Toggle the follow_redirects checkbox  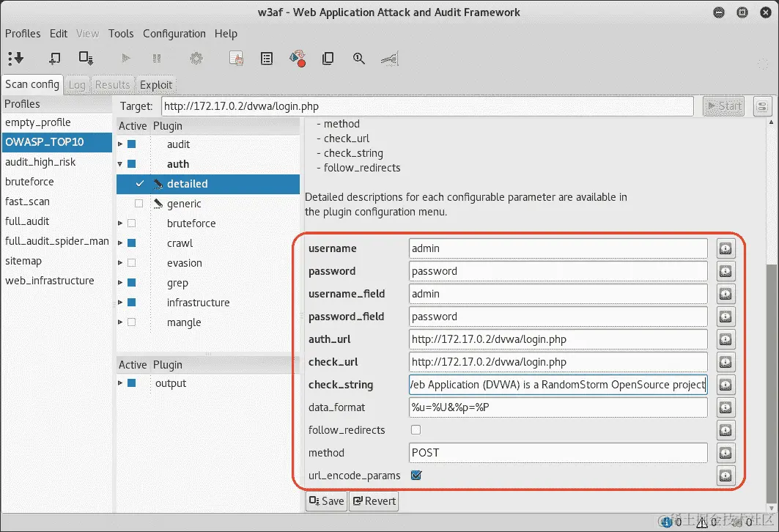(x=416, y=429)
